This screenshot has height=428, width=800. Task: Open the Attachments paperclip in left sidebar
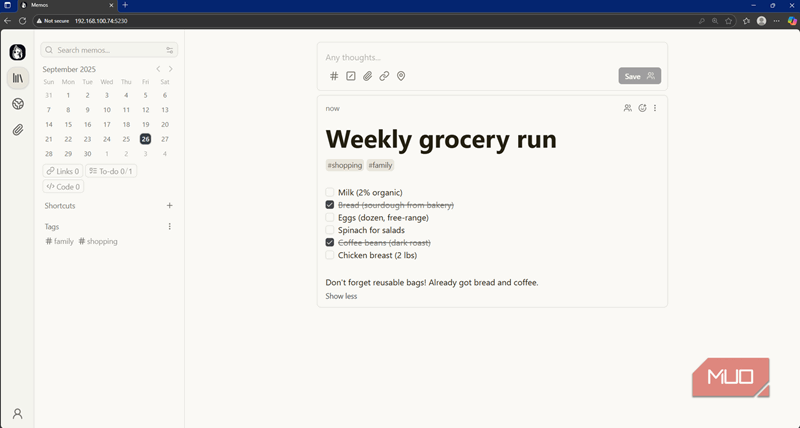[18, 130]
